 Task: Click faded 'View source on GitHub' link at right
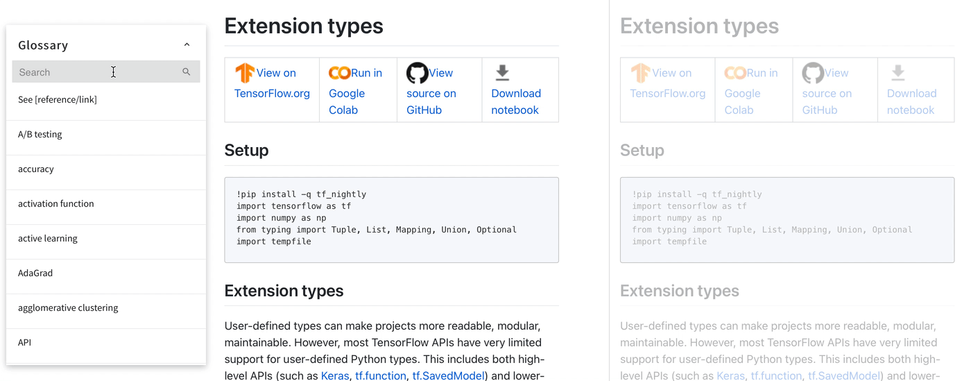tap(827, 92)
